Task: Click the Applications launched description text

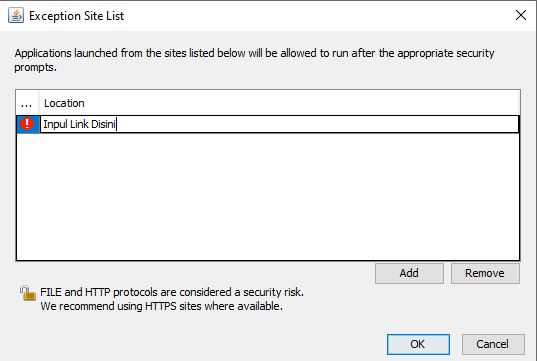Action: point(254,60)
